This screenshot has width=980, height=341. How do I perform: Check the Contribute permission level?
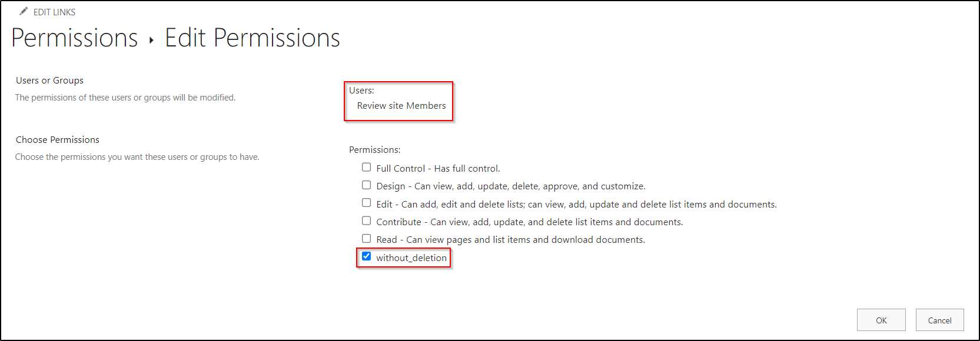[366, 220]
